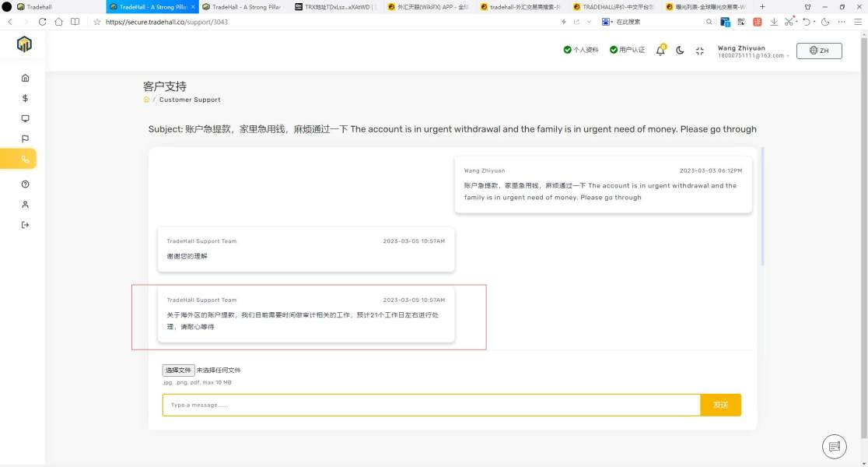Click the browser reload icon

coord(42,22)
